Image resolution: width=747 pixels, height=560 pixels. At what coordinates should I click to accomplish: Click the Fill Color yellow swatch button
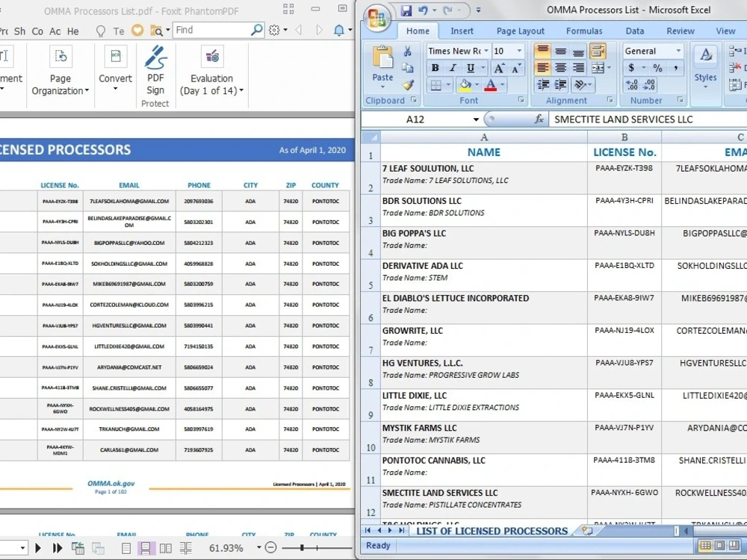point(465,85)
